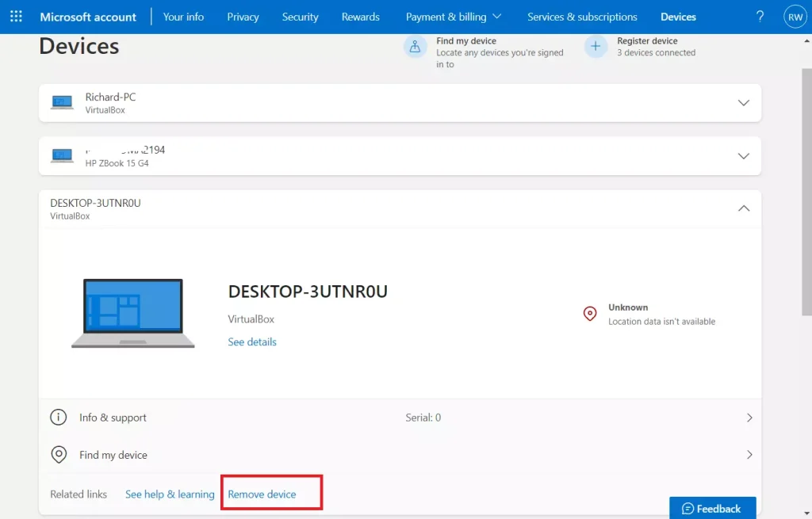Click the Devices page heading
The height and width of the screenshot is (519, 812).
tap(79, 46)
